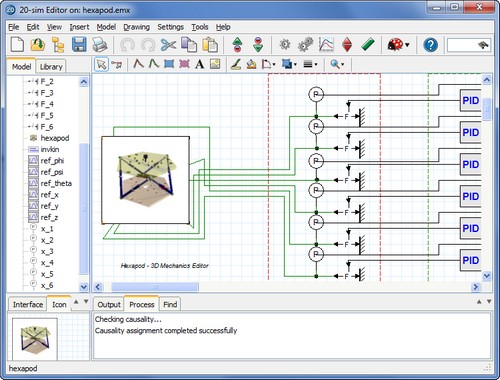The height and width of the screenshot is (380, 500).
Task: Click the model hierarchy tree icon
Action: click(x=58, y=44)
